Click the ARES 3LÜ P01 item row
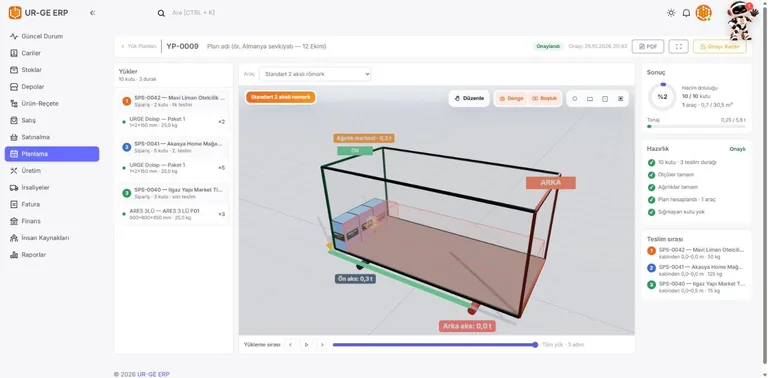 pyautogui.click(x=173, y=214)
